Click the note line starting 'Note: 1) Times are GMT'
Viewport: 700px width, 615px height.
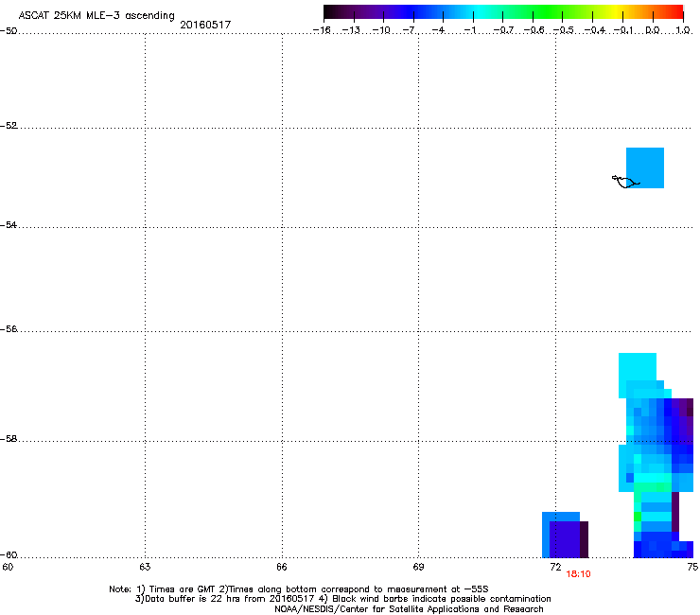[x=298, y=589]
